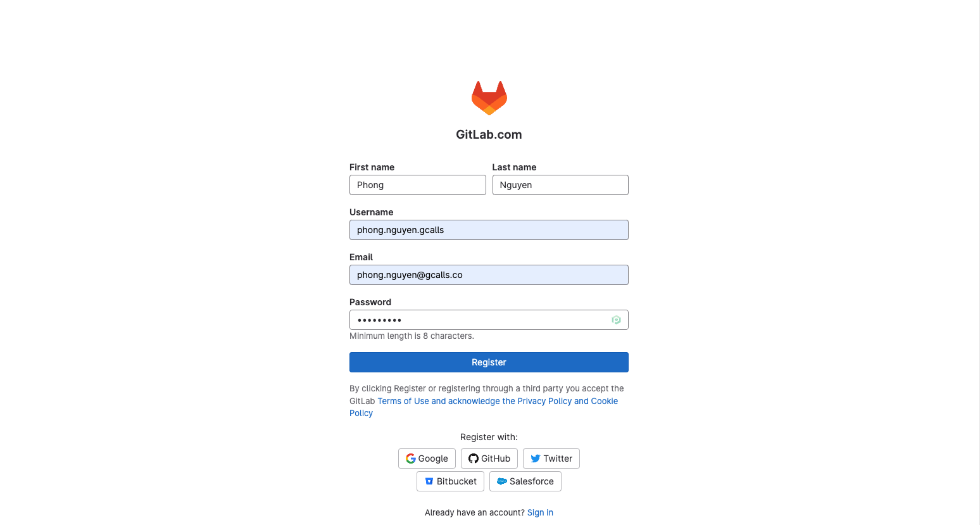Click the GitLab.com heading text
Image resolution: width=980 pixels, height=525 pixels.
(x=489, y=134)
